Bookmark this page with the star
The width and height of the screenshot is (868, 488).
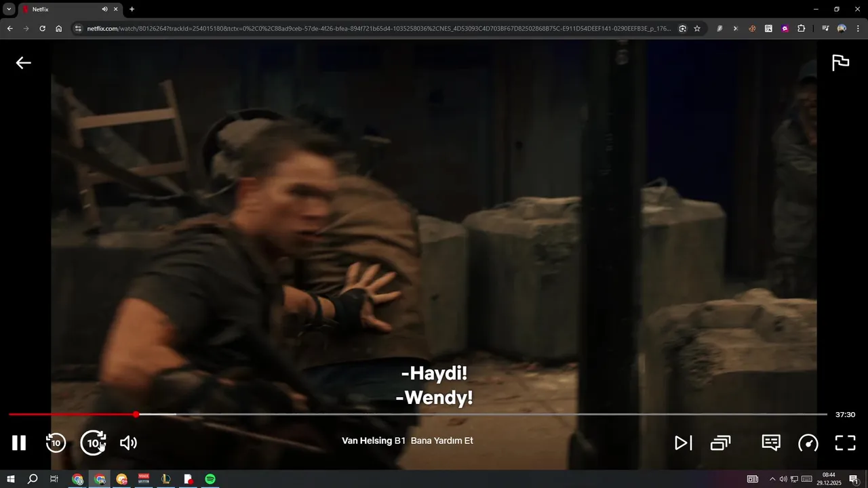[696, 28]
